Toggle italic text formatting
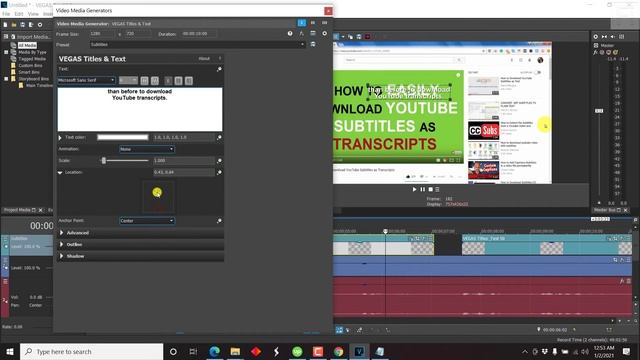 (x=155, y=80)
